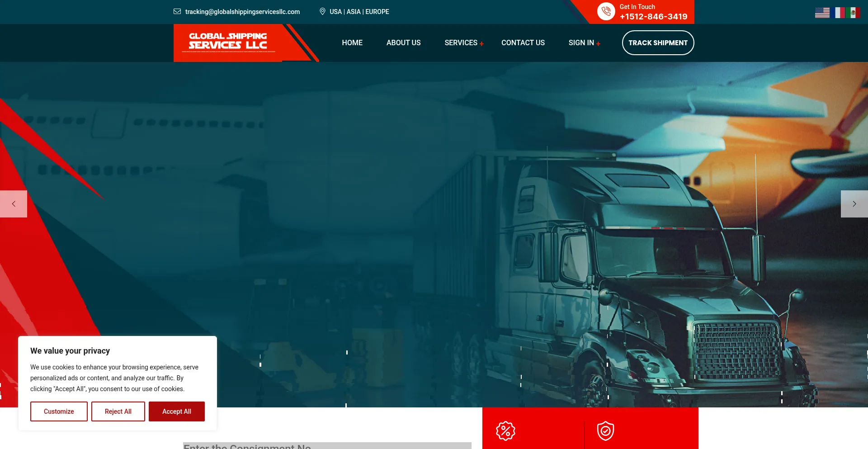Open the ABOUT US page

click(403, 43)
